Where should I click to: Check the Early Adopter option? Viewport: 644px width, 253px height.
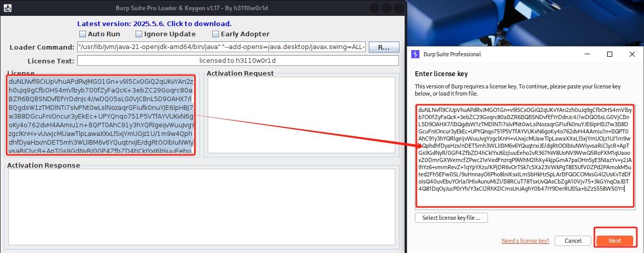pos(215,34)
